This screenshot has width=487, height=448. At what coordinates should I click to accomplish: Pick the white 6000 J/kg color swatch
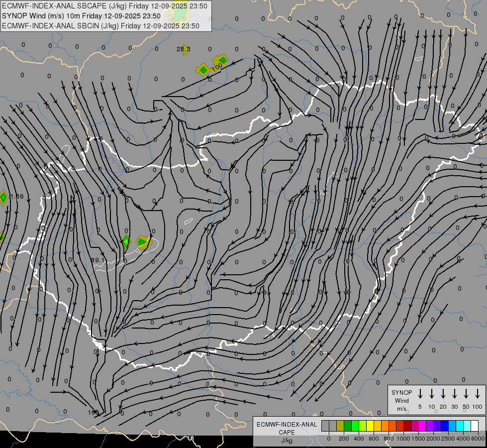click(475, 426)
